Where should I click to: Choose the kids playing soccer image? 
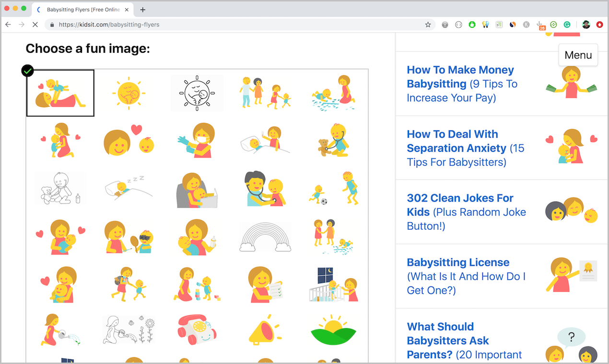pyautogui.click(x=334, y=188)
